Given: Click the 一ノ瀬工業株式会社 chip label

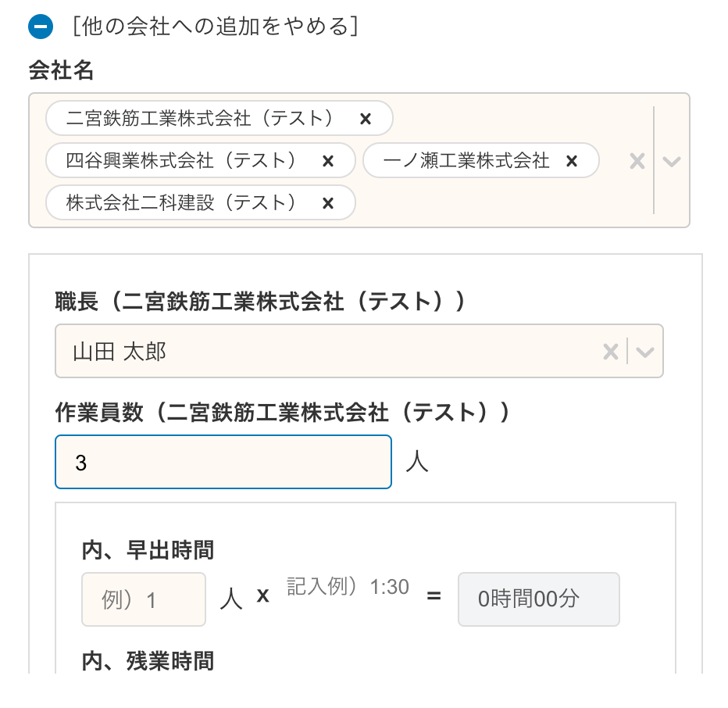Looking at the screenshot, I should click(466, 161).
